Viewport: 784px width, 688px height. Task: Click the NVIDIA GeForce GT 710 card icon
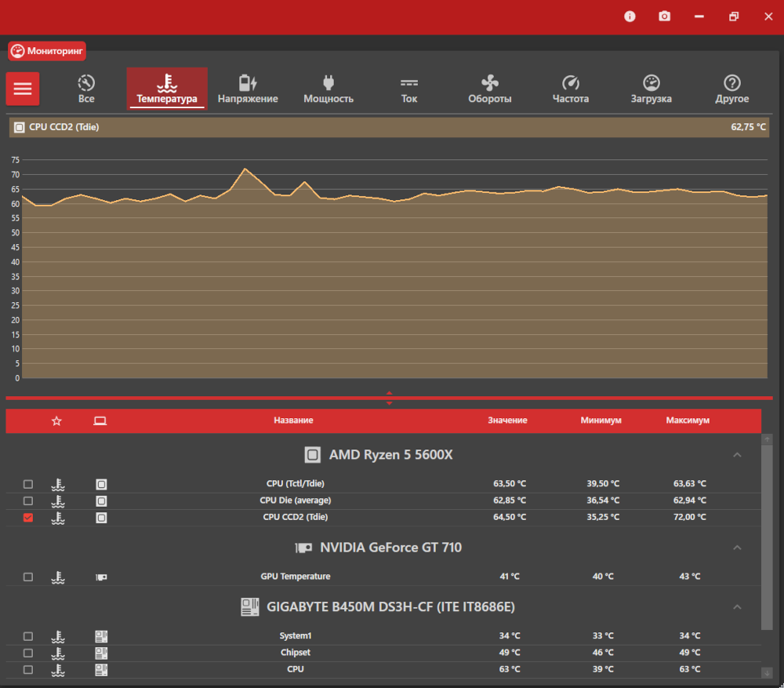pos(303,548)
